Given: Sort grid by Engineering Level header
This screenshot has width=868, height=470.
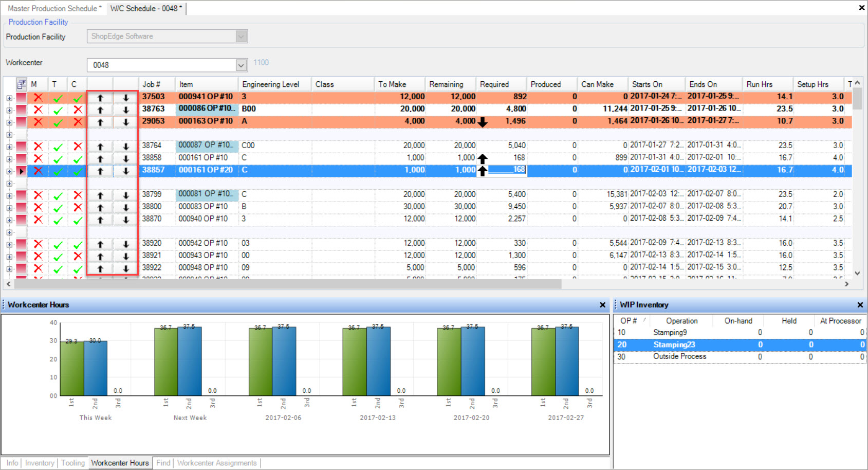Looking at the screenshot, I should 275,84.
